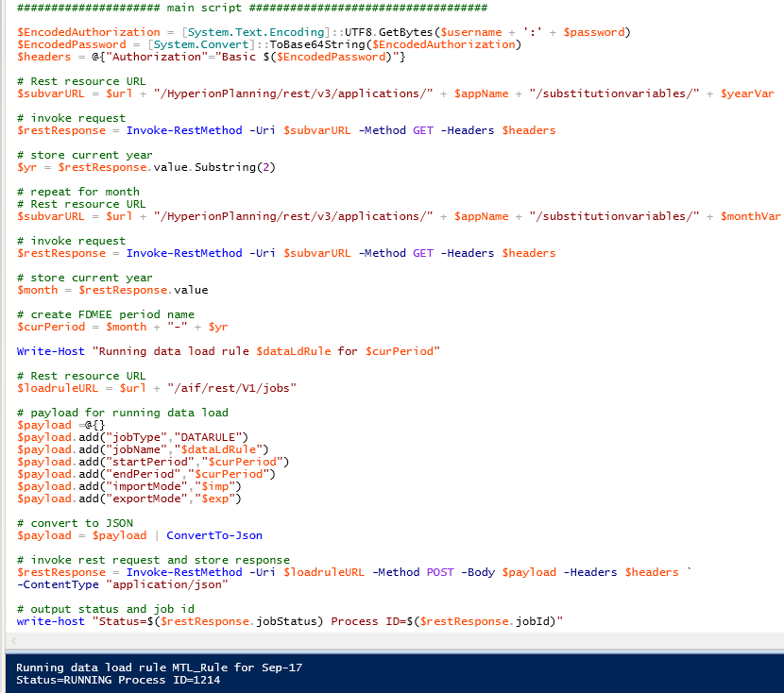Screen dimensions: 784x693
Task: Click '"application/json"' string
Action: [x=167, y=585]
